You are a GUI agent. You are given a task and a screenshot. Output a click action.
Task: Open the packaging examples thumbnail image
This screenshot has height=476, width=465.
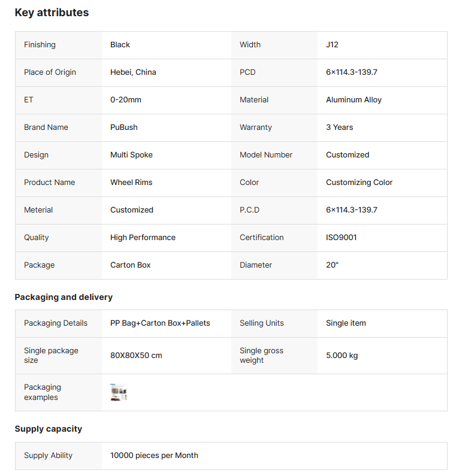[x=119, y=392]
